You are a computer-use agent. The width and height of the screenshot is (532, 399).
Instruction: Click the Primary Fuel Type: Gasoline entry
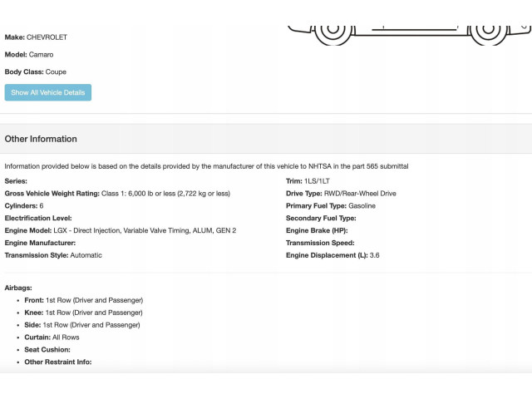331,205
